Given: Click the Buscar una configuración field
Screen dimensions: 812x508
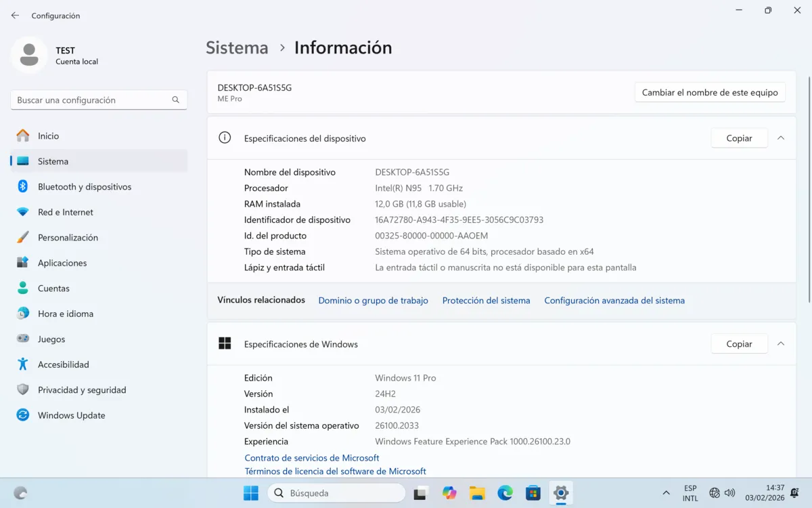Looking at the screenshot, I should [91, 100].
